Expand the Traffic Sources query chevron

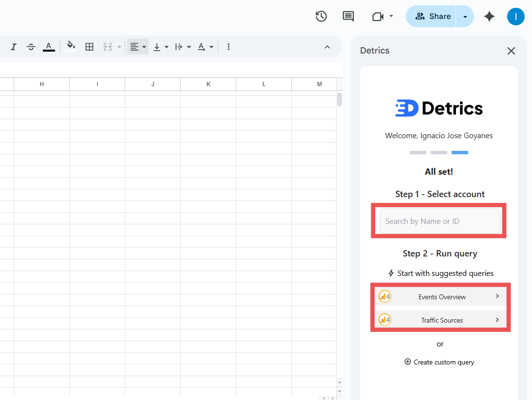coord(497,320)
